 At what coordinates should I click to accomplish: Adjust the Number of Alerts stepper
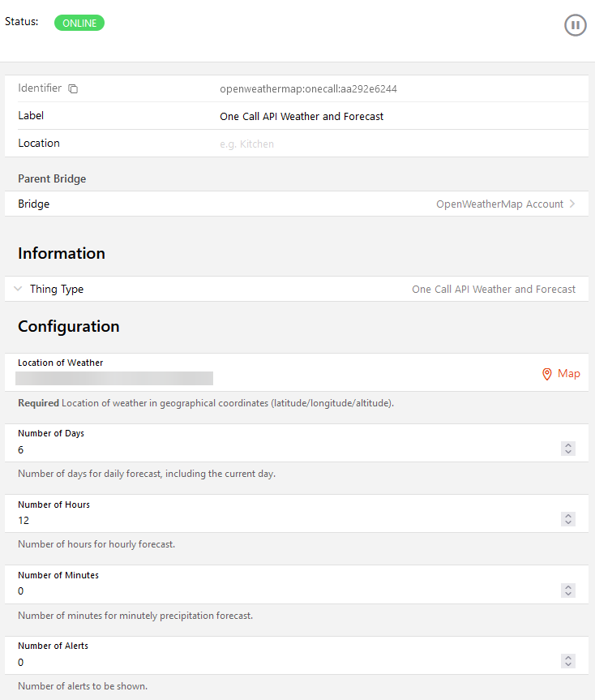pyautogui.click(x=568, y=661)
